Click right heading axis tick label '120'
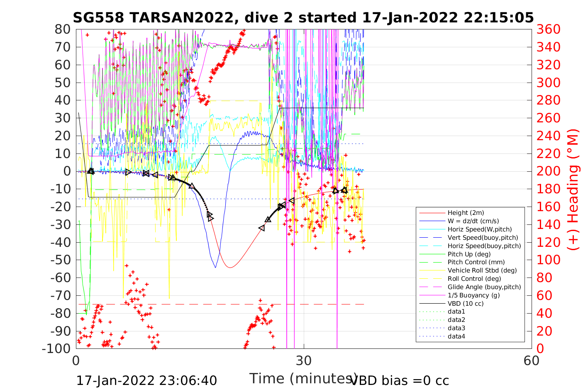The width and height of the screenshot is (588, 392). (x=549, y=242)
